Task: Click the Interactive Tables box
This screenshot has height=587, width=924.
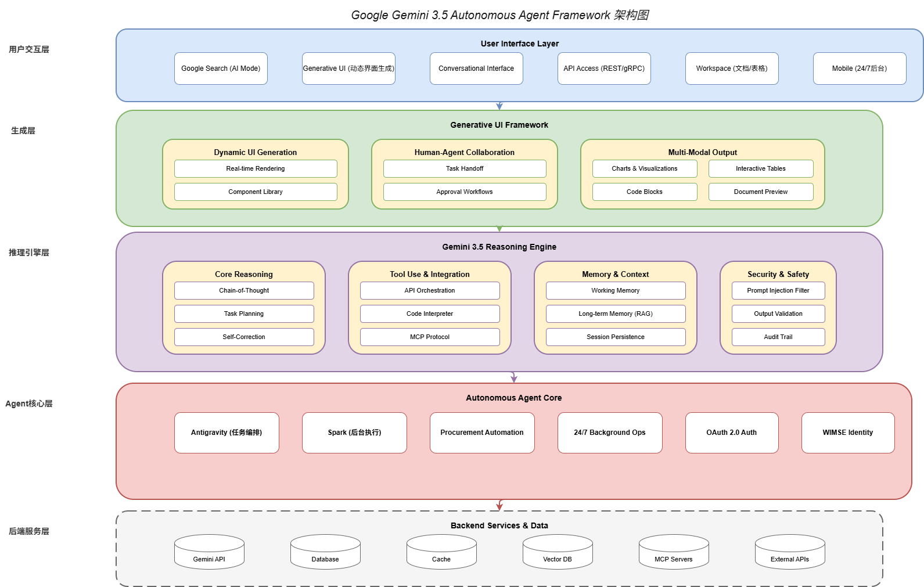Action: 761,168
